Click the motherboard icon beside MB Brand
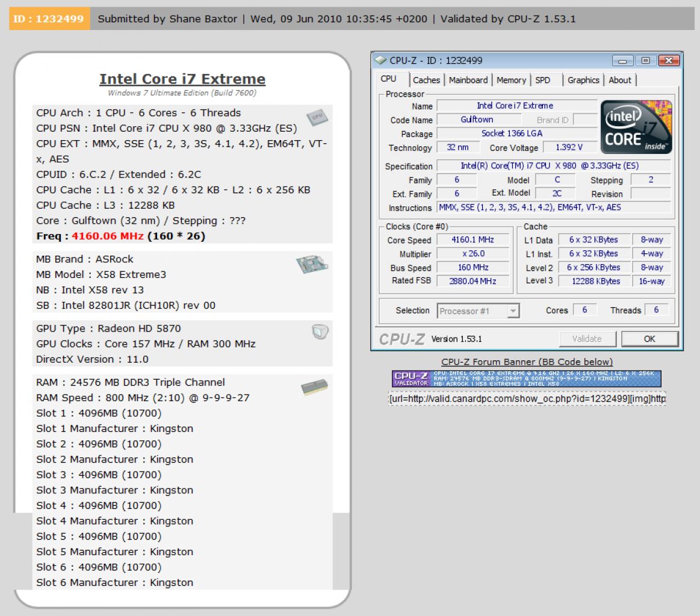 click(x=312, y=264)
